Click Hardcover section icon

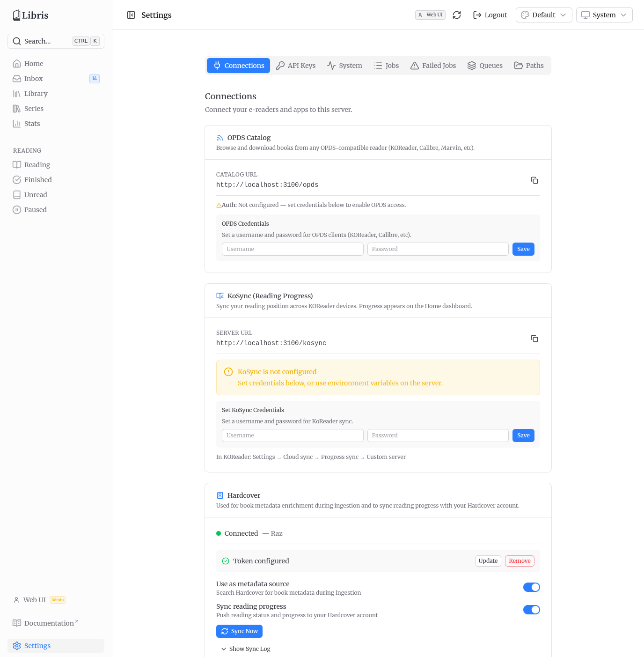(220, 495)
